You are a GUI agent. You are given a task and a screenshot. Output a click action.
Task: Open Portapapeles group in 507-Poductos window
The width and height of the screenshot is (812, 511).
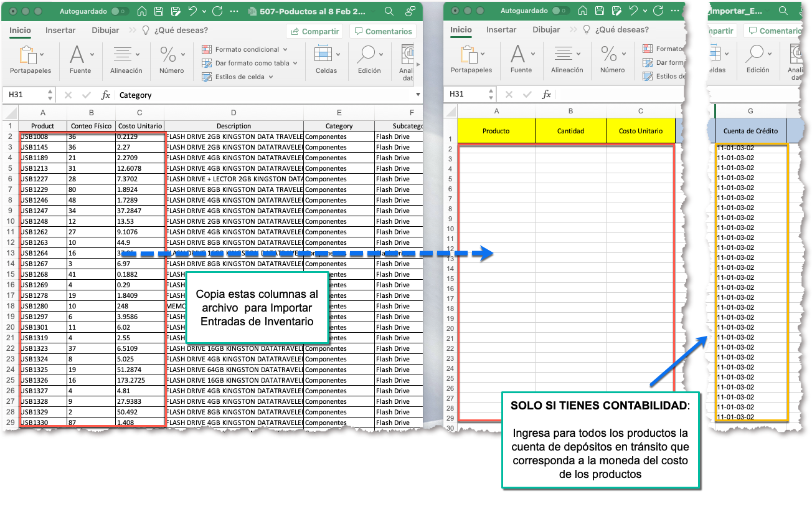click(31, 60)
